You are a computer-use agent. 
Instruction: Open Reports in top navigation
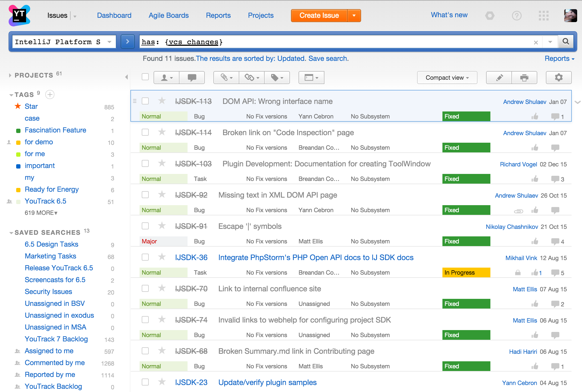218,15
